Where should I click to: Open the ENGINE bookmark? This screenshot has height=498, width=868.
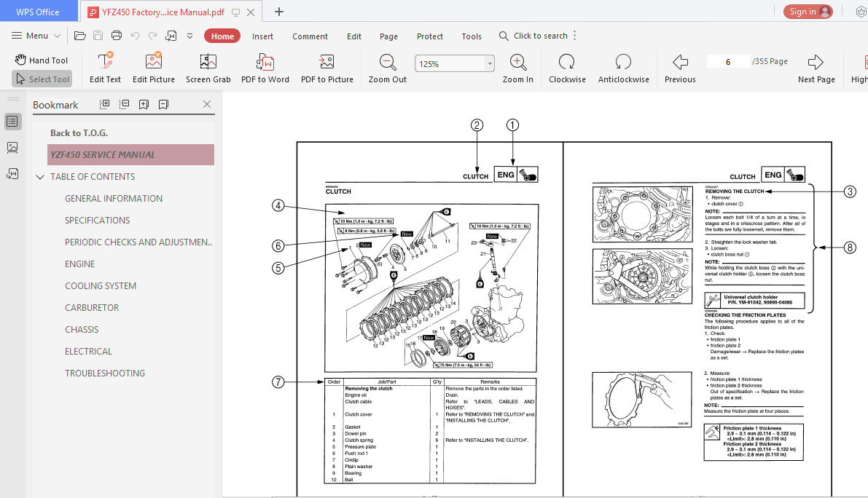79,264
